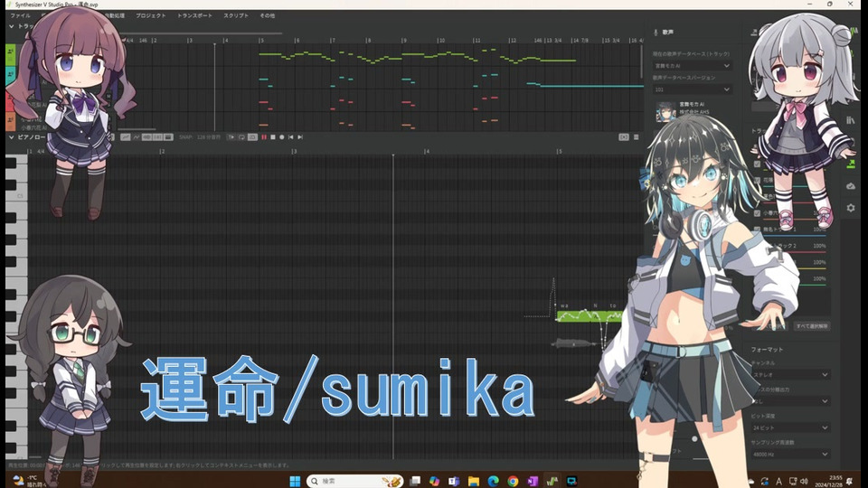Click the fit-view icon on piano roll toolbar right
The image size is (868, 488).
tap(623, 136)
